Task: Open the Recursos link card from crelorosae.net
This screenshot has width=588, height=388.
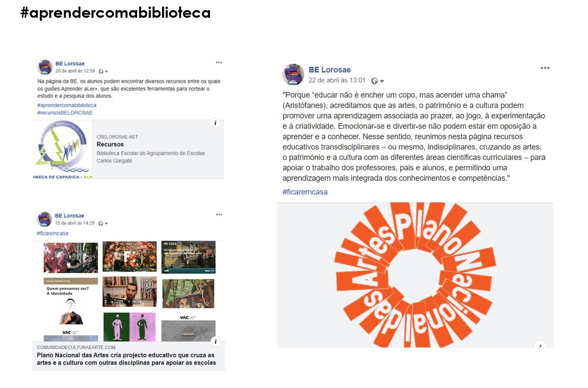Action: (129, 149)
